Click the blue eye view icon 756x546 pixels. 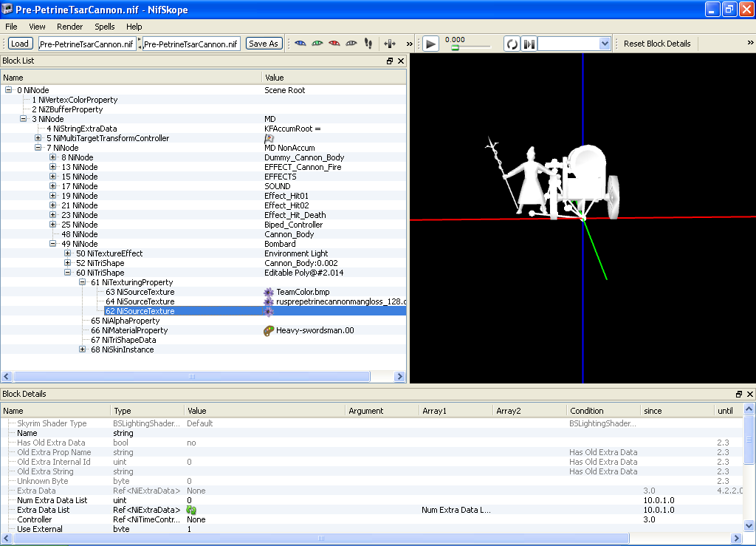[x=300, y=44]
